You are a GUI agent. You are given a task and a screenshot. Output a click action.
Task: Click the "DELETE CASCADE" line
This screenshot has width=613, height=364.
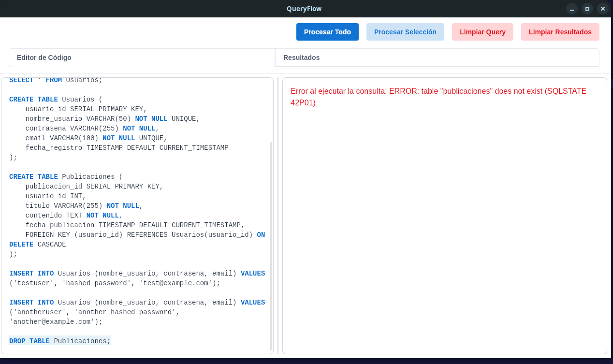[38, 245]
